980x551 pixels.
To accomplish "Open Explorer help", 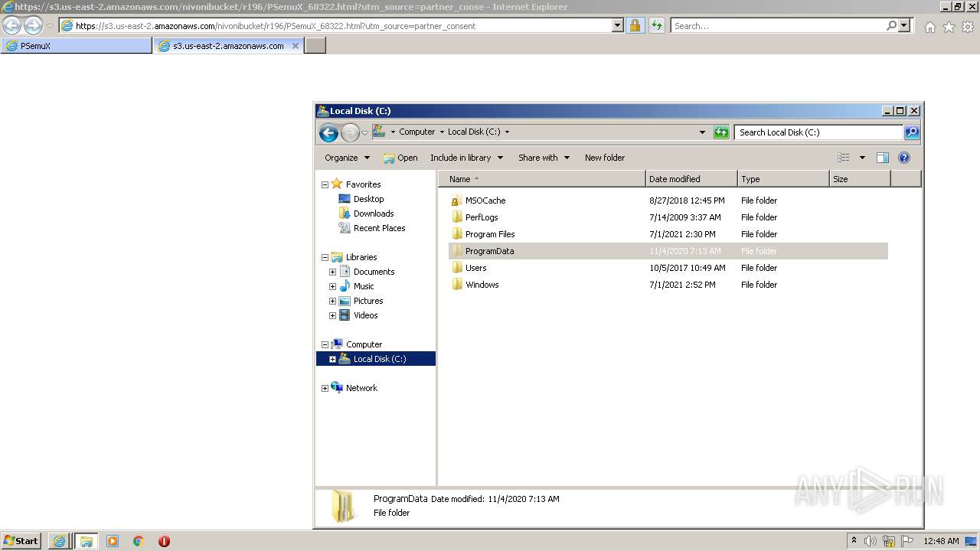I will point(904,158).
